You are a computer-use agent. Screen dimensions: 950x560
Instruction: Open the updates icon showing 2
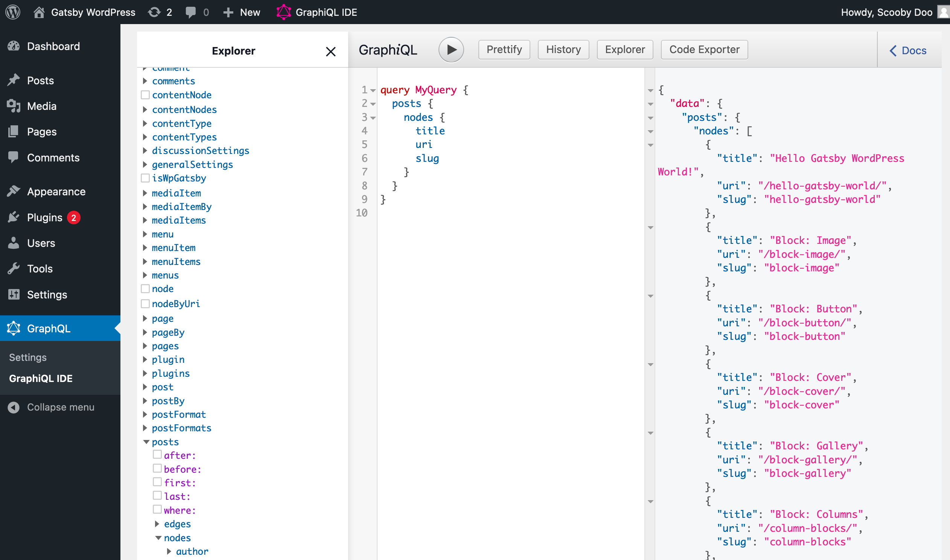[x=154, y=12]
